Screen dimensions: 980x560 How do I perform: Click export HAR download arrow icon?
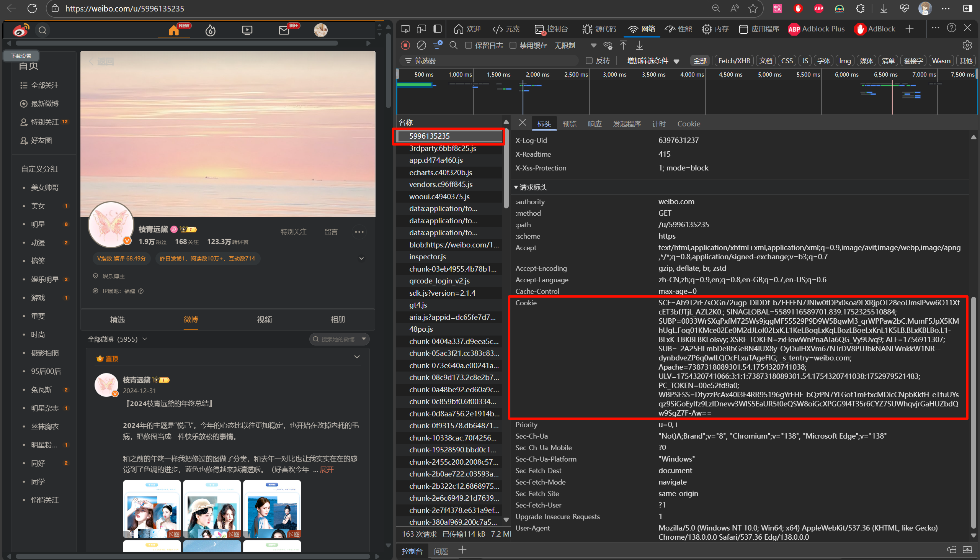[640, 45]
